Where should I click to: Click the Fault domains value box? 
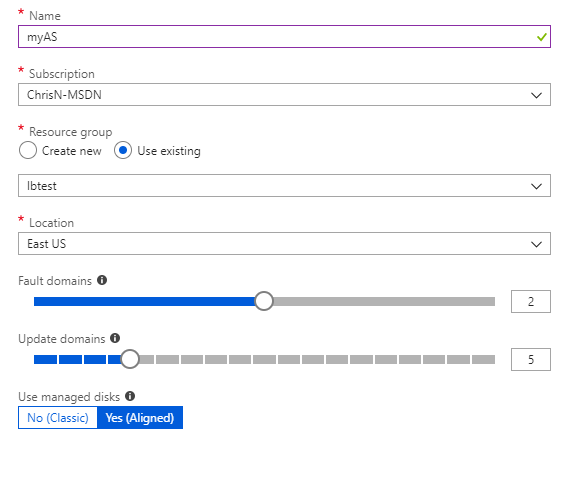click(x=531, y=302)
